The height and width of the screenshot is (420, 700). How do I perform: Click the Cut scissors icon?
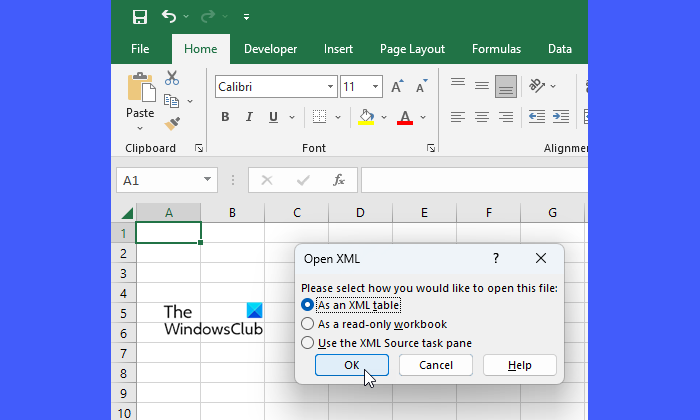172,78
